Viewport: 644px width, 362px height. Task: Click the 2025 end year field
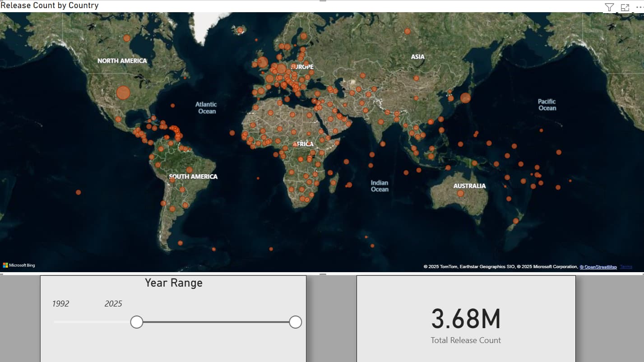113,304
